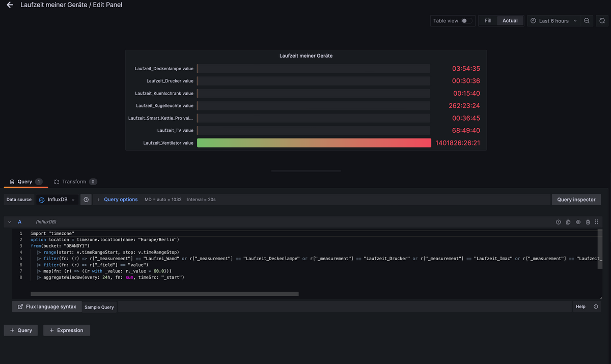
Task: Click the (InfluxDB) query label
Action: click(x=46, y=222)
